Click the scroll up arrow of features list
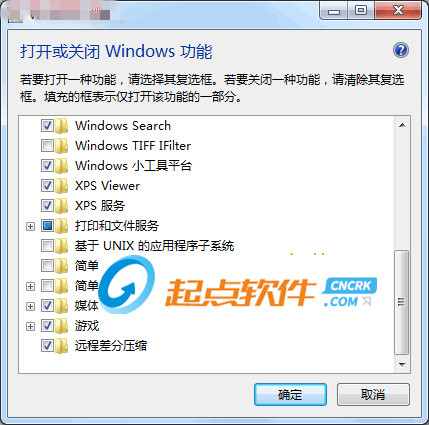Viewport: 429px width, 425px height. pyautogui.click(x=402, y=125)
